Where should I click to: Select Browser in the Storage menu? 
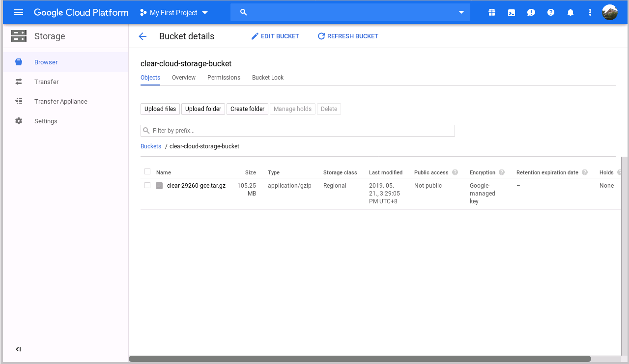pos(66,62)
